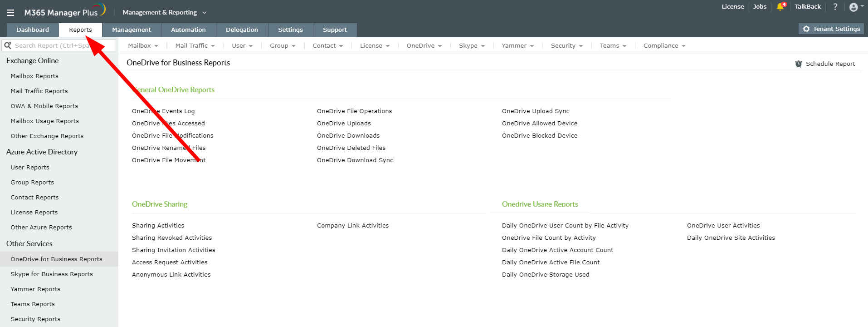Click the M365 Manager Plus logo
This screenshot has width=868, height=327.
[x=64, y=11]
